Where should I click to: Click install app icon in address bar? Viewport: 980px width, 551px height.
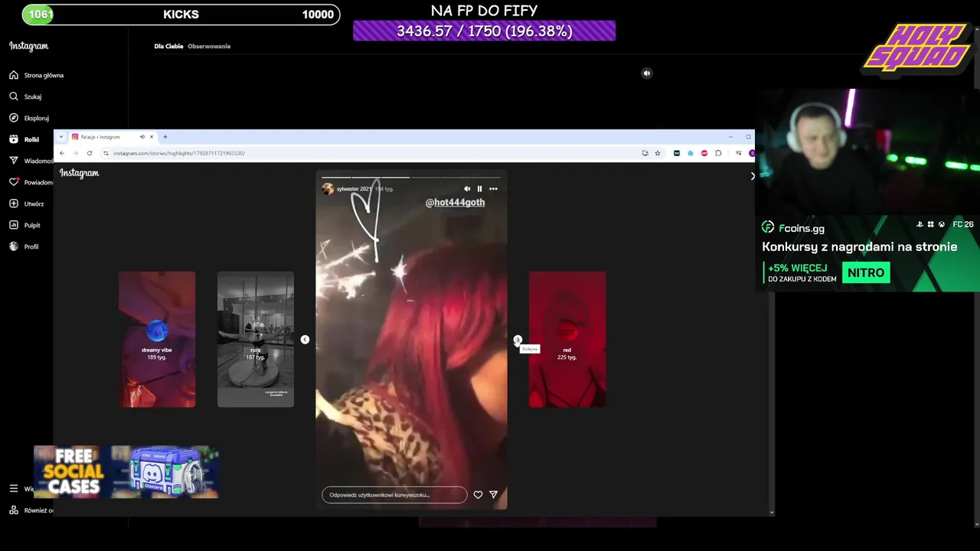point(645,153)
